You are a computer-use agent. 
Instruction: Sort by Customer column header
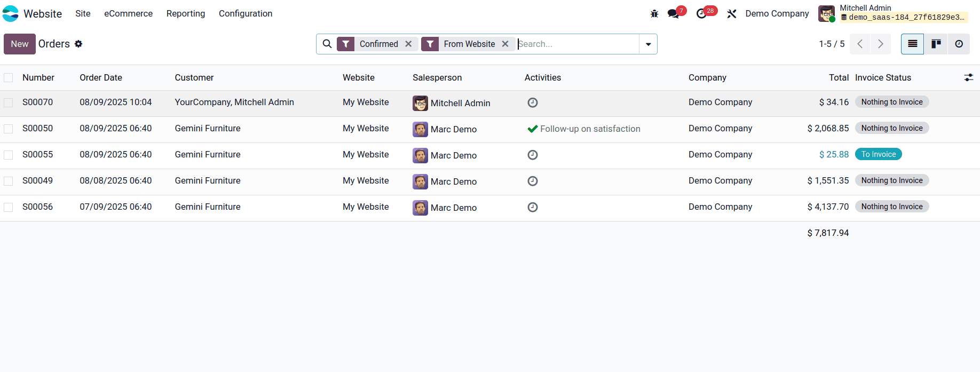tap(194, 77)
